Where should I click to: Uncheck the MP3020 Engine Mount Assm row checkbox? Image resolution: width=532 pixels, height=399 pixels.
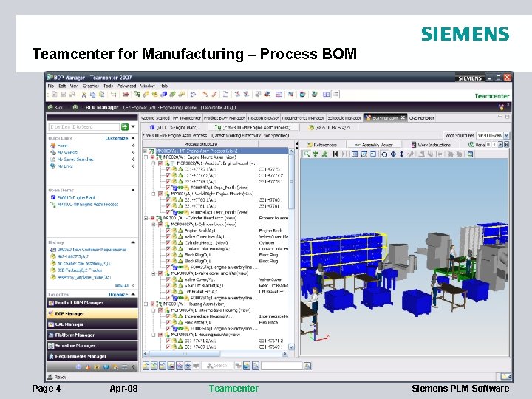coord(153,157)
